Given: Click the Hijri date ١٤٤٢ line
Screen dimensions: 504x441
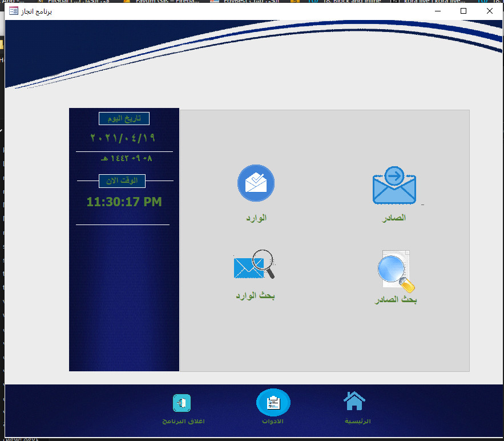Looking at the screenshot, I should [126, 158].
